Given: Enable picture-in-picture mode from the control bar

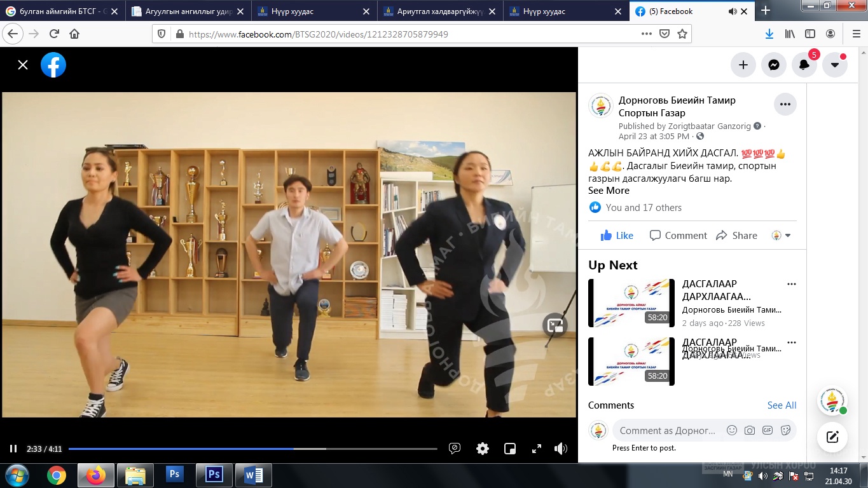Looking at the screenshot, I should tap(510, 449).
